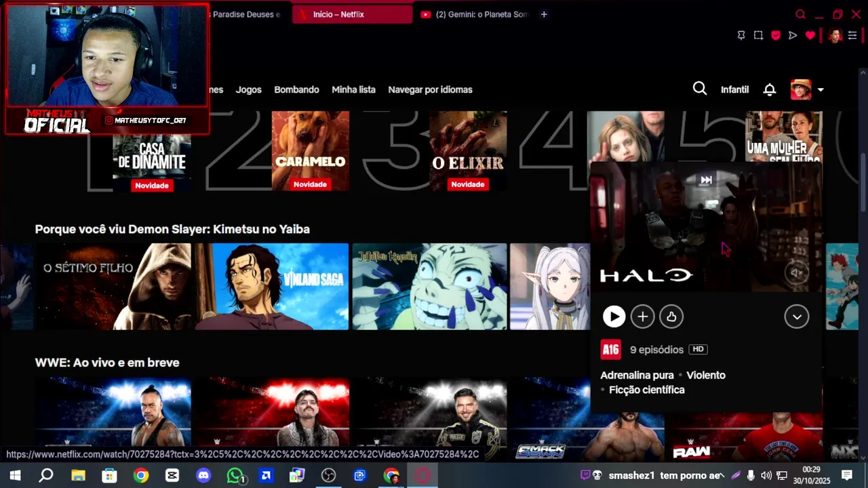Expand the Netflix profile caret menu

pyautogui.click(x=821, y=89)
